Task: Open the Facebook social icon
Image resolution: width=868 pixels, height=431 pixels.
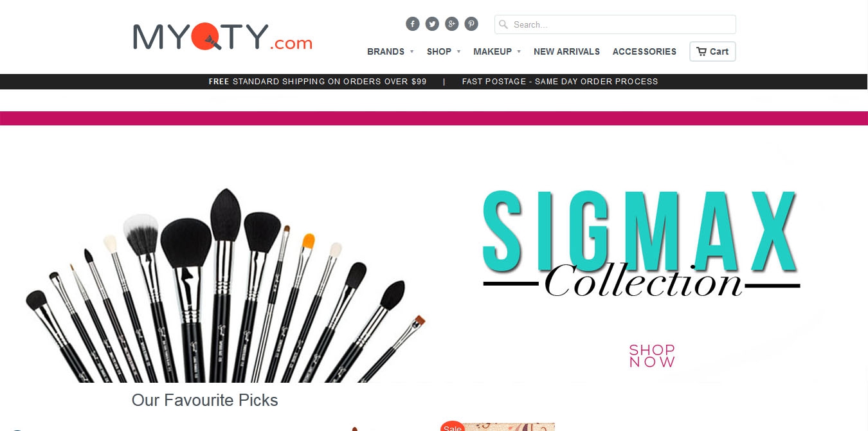Action: click(x=413, y=24)
